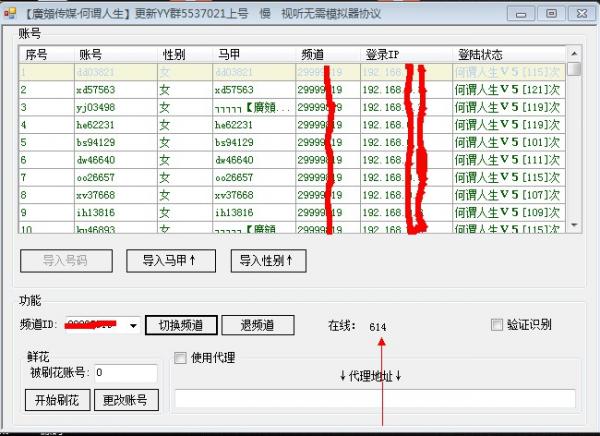Start sending flowers with 开始刷花
600x436 pixels.
click(57, 400)
